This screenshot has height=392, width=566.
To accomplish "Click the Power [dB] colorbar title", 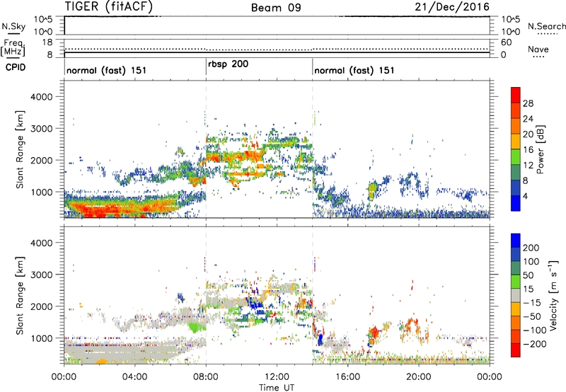I will (540, 149).
